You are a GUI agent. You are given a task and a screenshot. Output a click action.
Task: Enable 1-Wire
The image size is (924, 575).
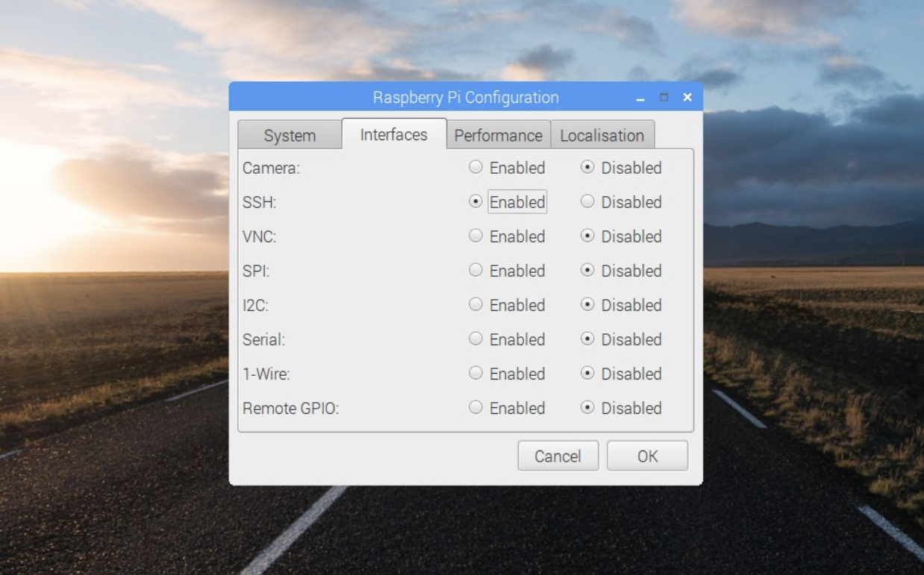[x=507, y=374]
